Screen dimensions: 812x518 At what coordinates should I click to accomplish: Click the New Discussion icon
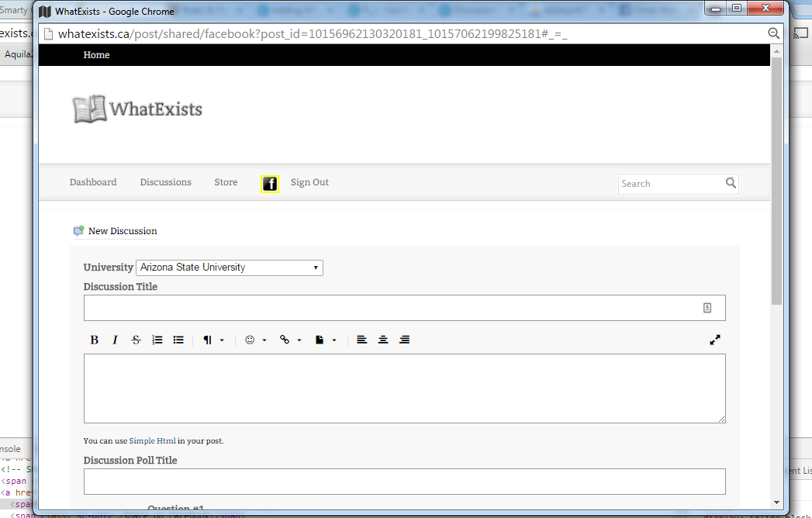pos(78,231)
